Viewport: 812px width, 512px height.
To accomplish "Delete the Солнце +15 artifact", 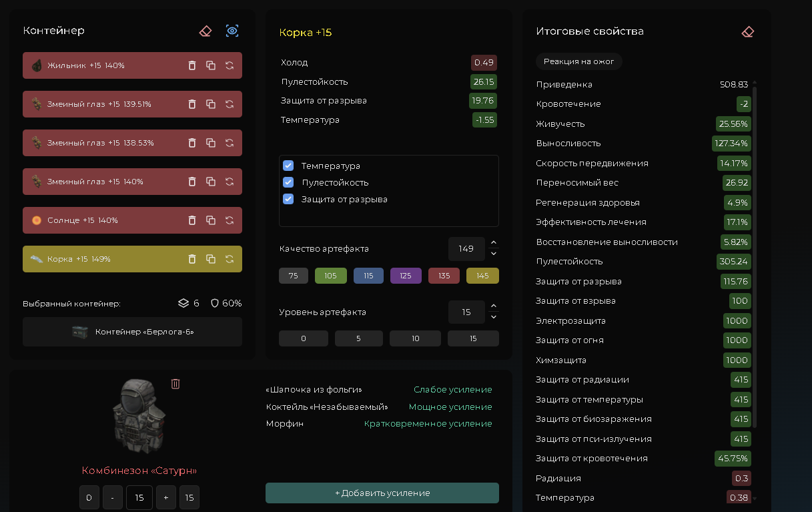I will (192, 220).
